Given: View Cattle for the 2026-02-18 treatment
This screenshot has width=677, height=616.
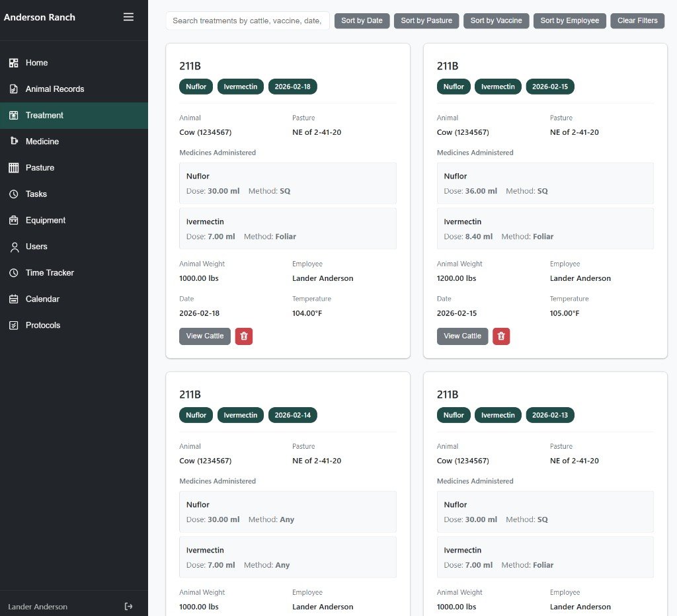Looking at the screenshot, I should click(x=204, y=336).
